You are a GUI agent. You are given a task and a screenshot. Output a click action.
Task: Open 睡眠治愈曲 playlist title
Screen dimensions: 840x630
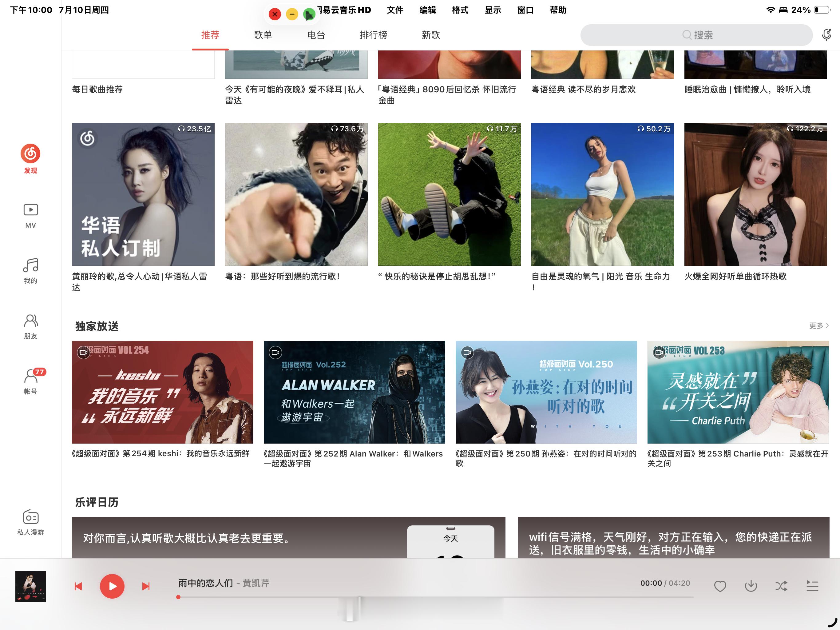(747, 89)
